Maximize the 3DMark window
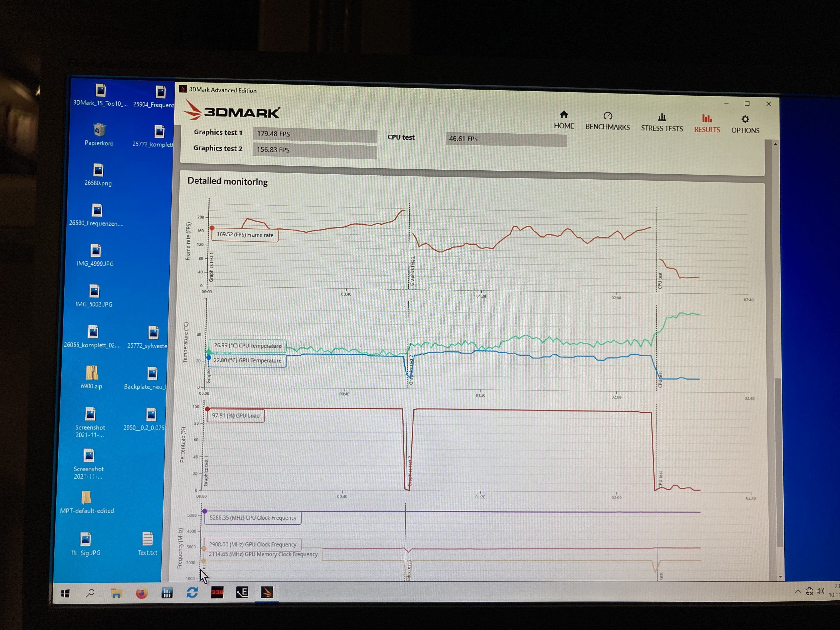Image resolution: width=840 pixels, height=630 pixels. point(747,104)
